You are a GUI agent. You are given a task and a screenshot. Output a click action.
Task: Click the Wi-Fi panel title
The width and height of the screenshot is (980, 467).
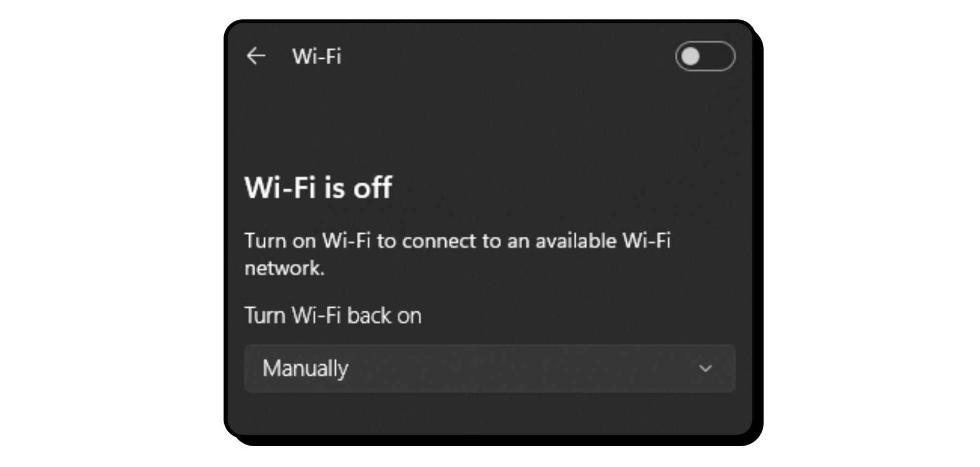click(x=316, y=56)
